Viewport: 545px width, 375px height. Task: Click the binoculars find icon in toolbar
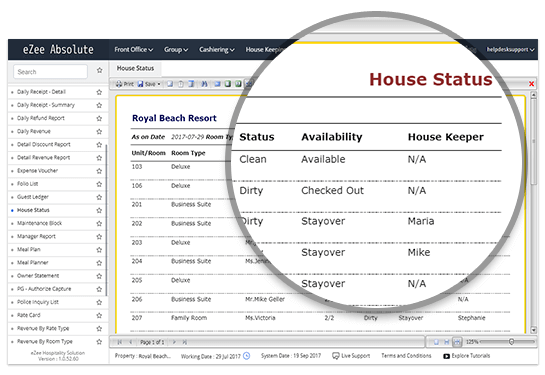coord(204,84)
